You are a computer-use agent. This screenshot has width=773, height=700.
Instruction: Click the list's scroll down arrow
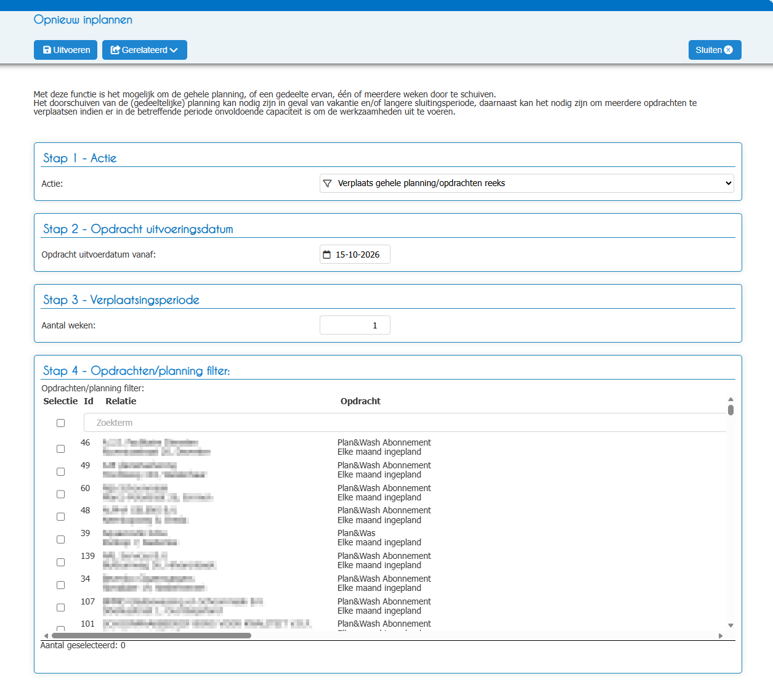(x=731, y=625)
